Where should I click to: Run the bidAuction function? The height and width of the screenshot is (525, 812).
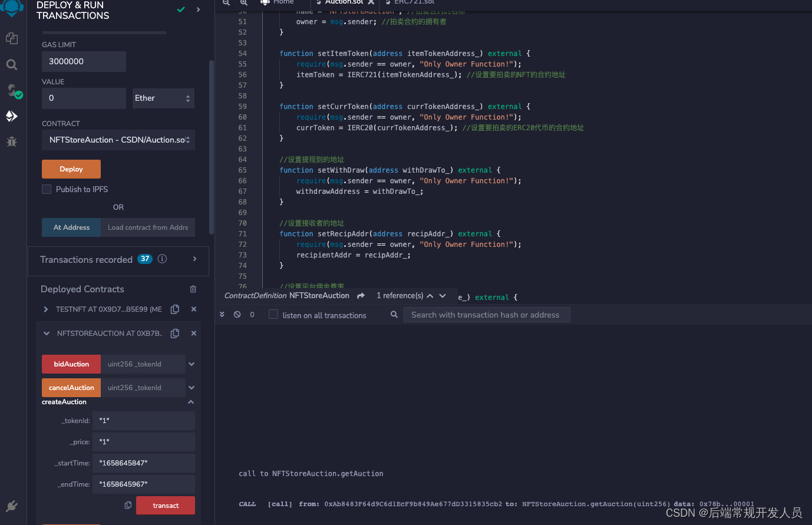coord(71,364)
